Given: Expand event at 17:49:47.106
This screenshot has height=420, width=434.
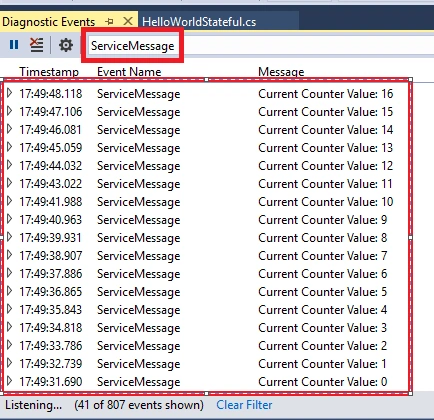Looking at the screenshot, I should point(10,111).
